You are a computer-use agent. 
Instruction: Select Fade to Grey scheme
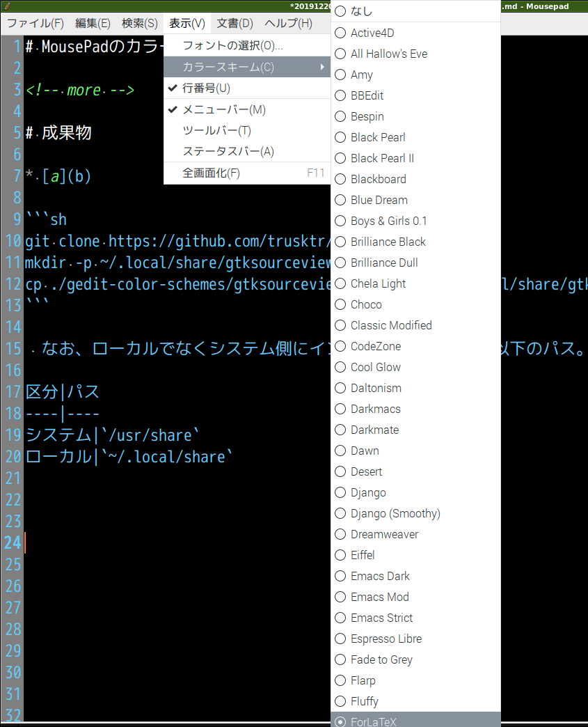[x=415, y=659]
